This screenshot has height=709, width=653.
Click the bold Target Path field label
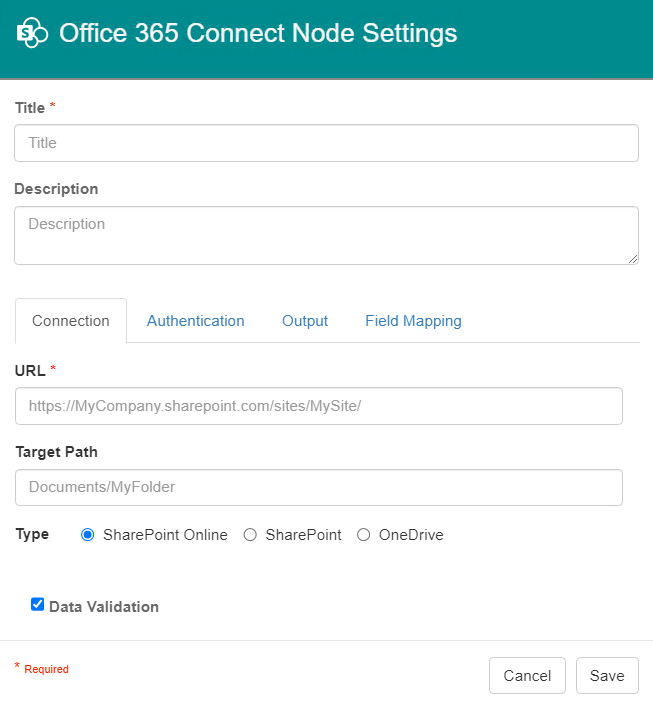coord(57,452)
